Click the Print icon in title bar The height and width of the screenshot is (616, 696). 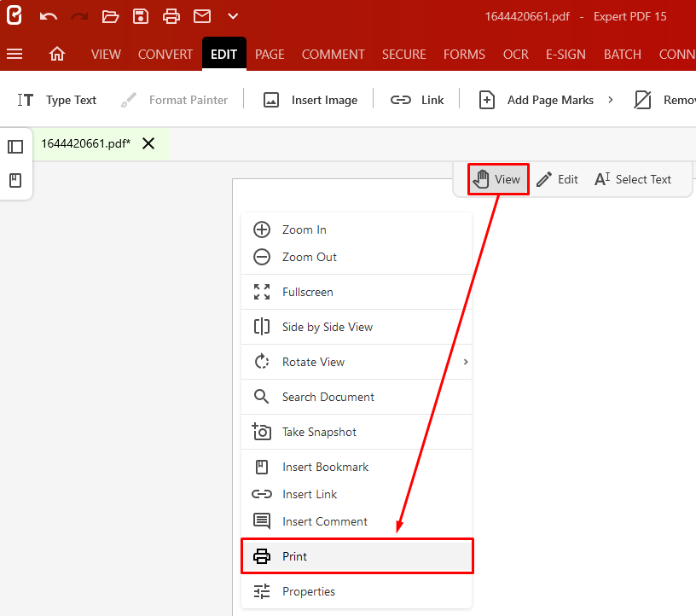[171, 16]
